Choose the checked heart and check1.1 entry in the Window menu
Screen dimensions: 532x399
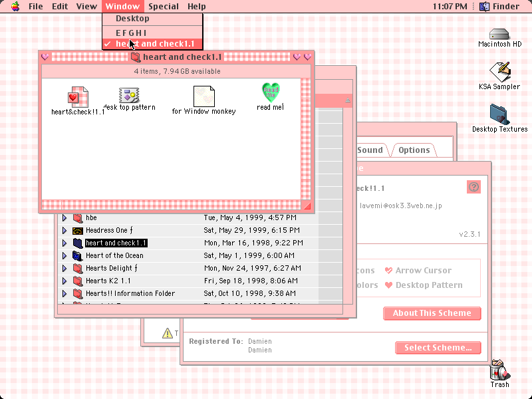click(152, 44)
